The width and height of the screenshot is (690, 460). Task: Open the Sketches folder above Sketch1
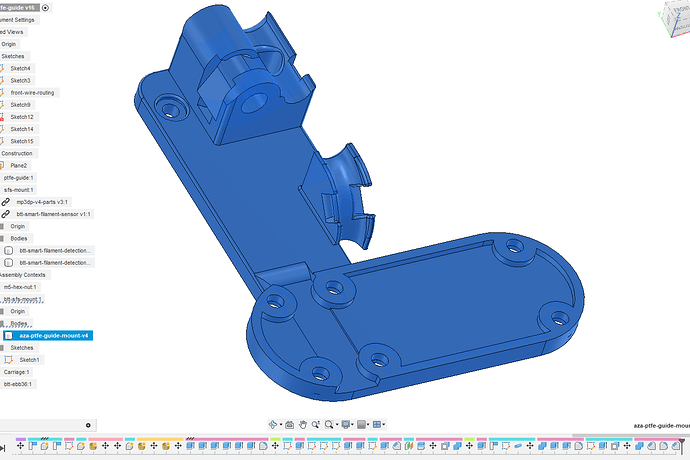[x=22, y=348]
